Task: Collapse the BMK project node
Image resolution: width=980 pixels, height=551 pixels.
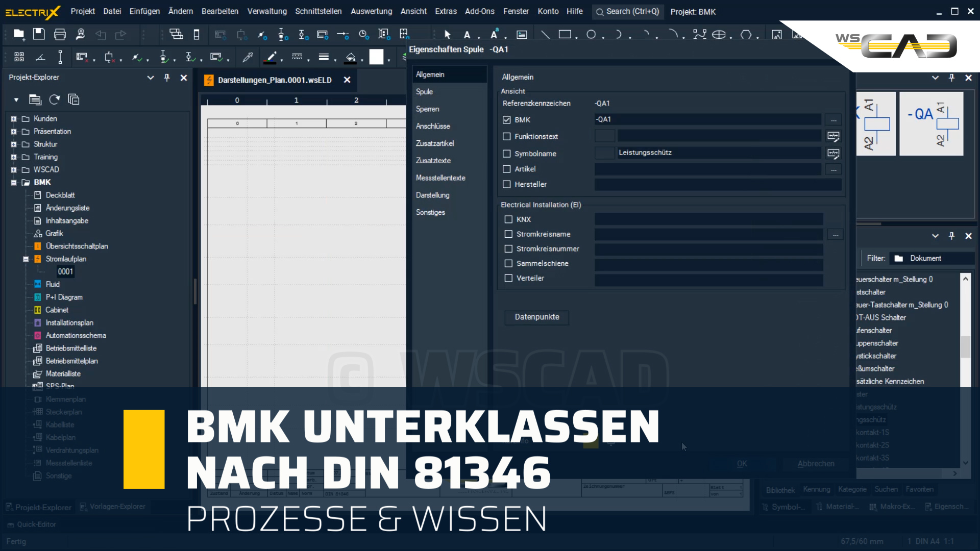Action: pyautogui.click(x=13, y=182)
